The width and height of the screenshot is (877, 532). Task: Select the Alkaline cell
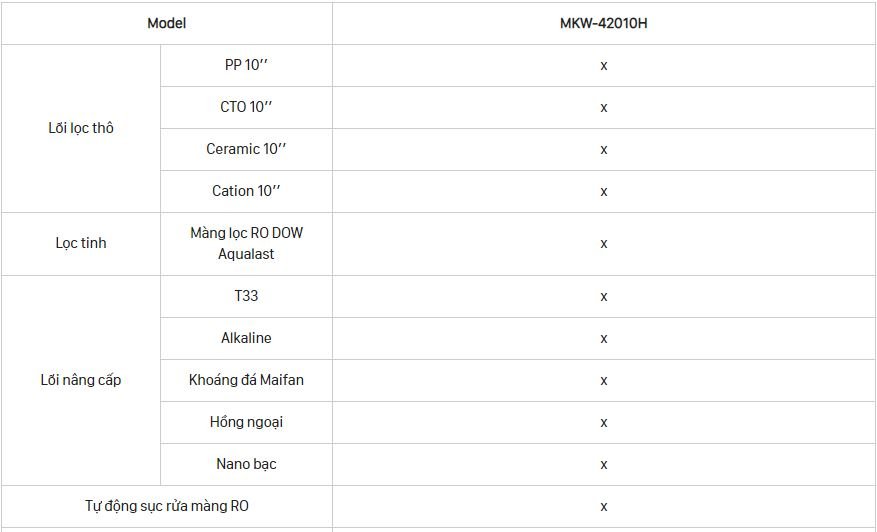pos(246,338)
